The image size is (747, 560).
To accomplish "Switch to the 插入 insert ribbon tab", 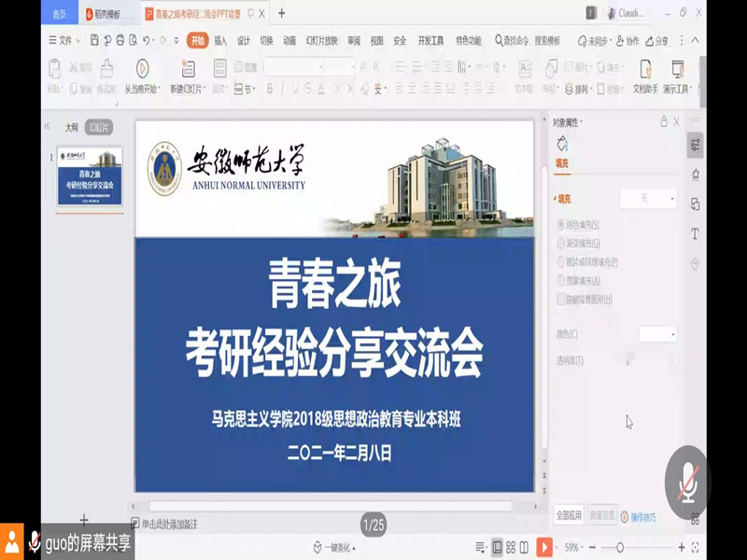I will click(x=220, y=41).
